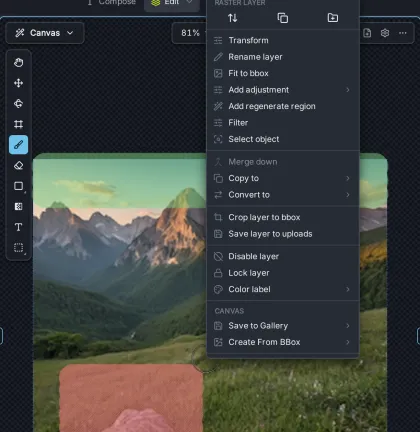Expand the Convert to submenu
The width and height of the screenshot is (420, 432).
283,195
